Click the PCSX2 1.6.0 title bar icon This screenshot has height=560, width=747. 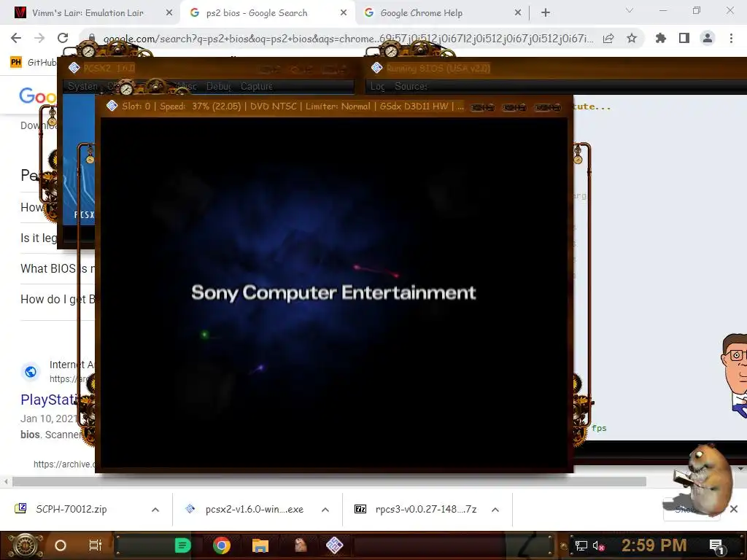click(74, 68)
